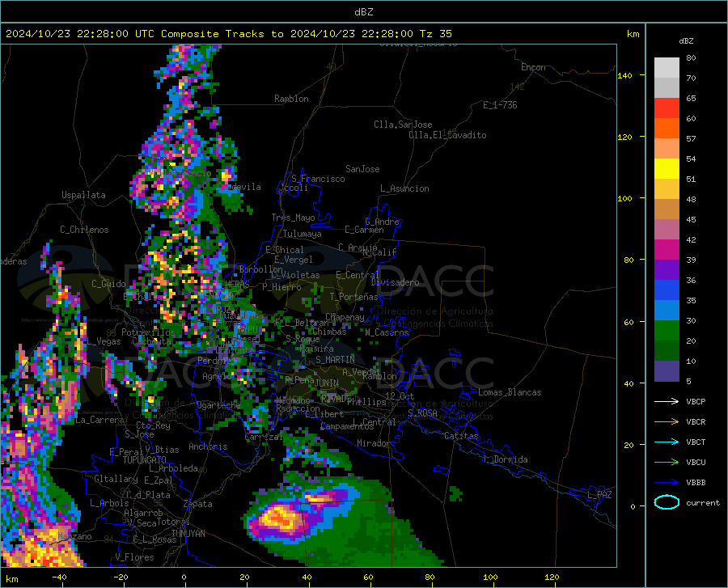Click the white VBCP arrow legend icon
The width and height of the screenshot is (728, 588).
(x=667, y=401)
